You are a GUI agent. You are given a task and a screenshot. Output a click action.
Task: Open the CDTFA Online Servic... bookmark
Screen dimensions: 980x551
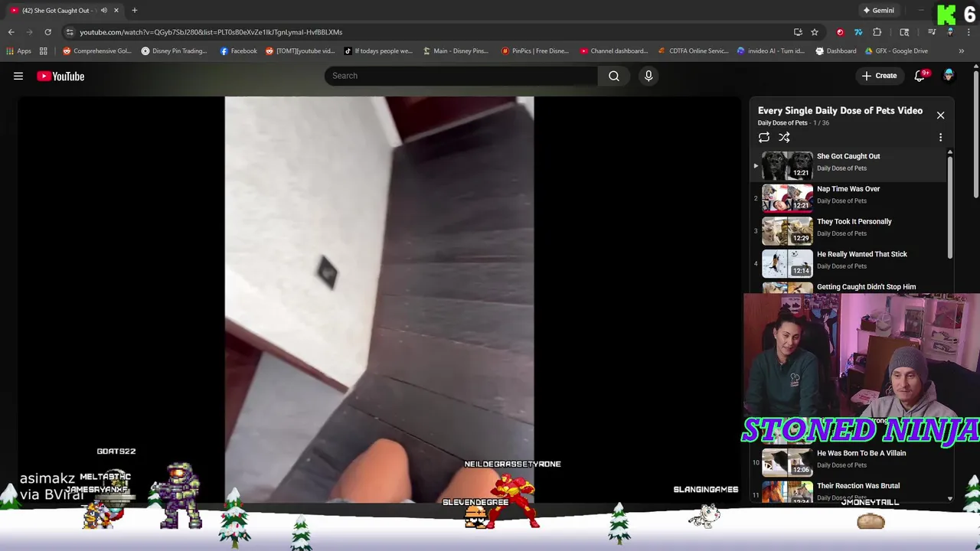[694, 51]
